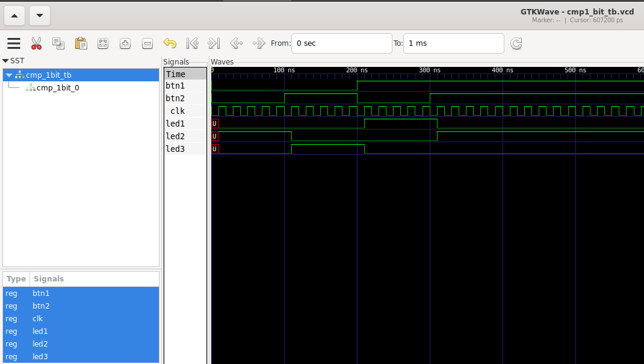Click the Paste traces clipboard icon
This screenshot has width=644, height=364.
(81, 43)
